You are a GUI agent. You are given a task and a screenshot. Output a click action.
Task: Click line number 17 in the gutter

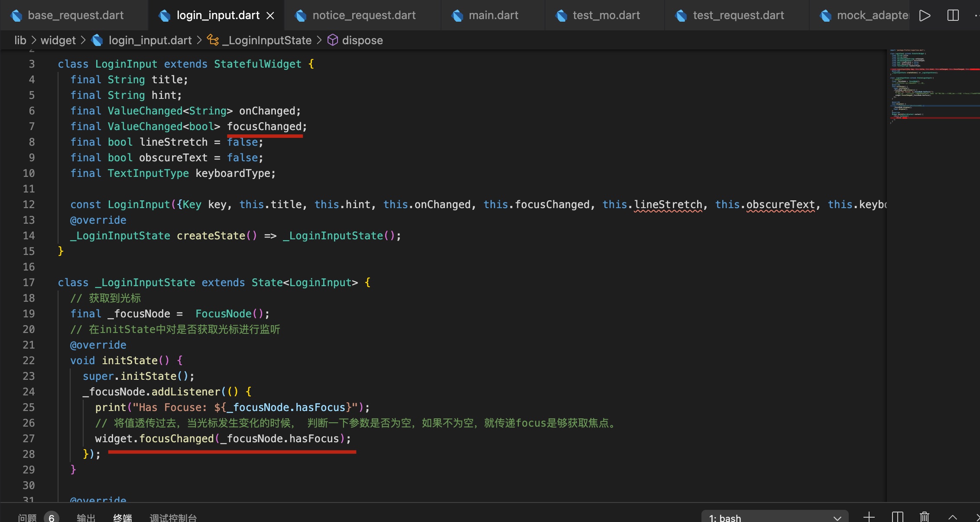pyautogui.click(x=29, y=283)
